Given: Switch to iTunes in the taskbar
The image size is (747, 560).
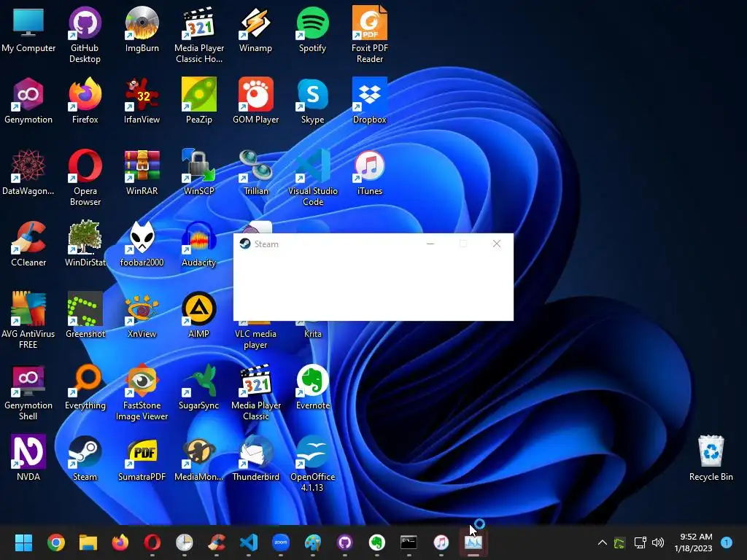Looking at the screenshot, I should (x=441, y=542).
